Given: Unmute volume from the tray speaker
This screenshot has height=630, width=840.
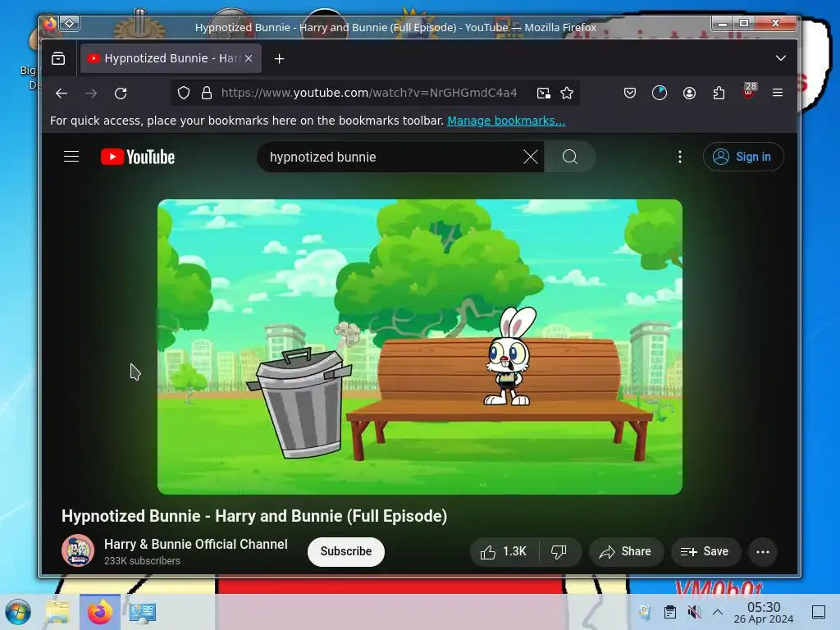Looking at the screenshot, I should [694, 612].
